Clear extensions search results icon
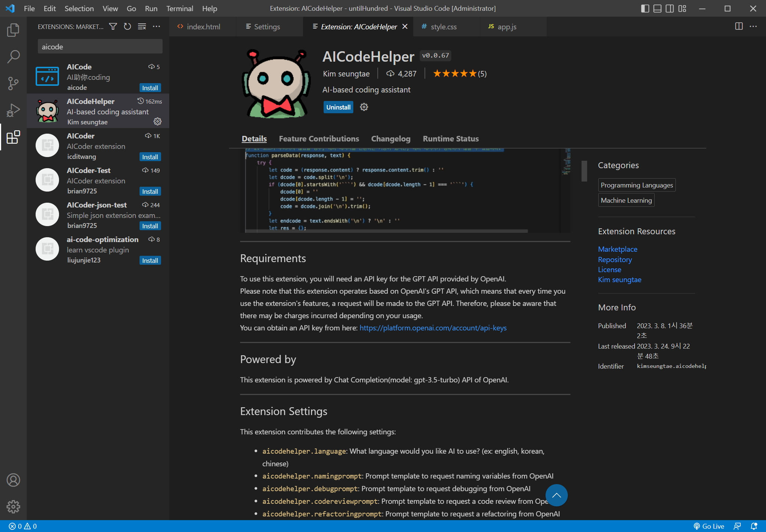 (142, 26)
